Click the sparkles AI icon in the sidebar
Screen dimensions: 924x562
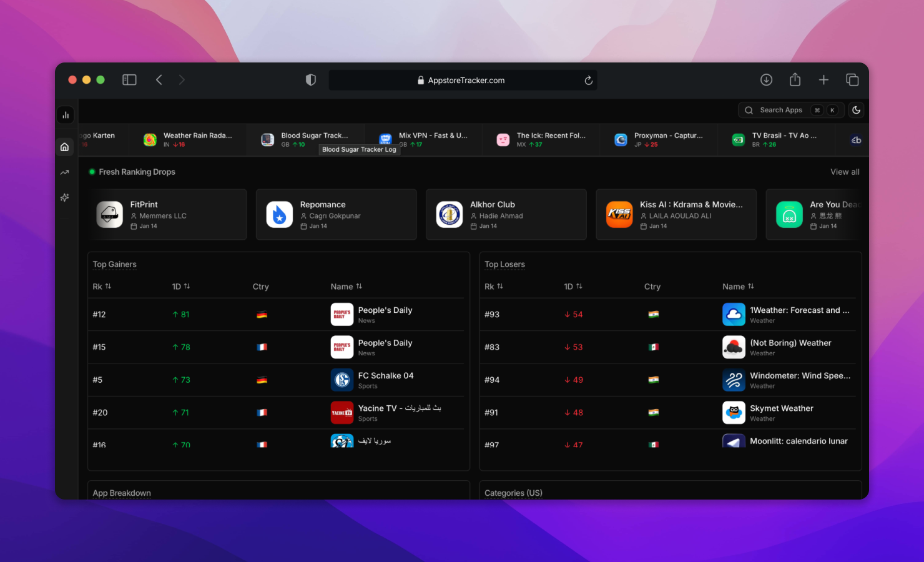(x=64, y=197)
